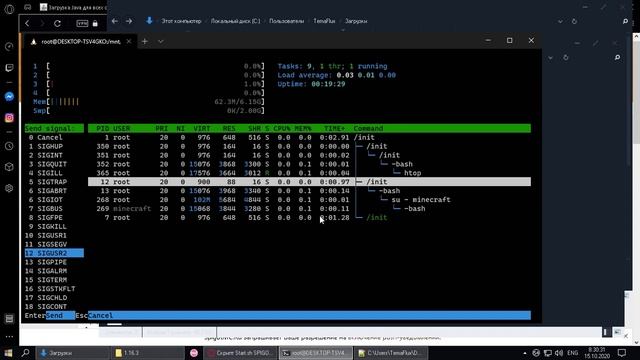The height and width of the screenshot is (360, 640).
Task: Open taskbar search magnifier
Action: 25,353
